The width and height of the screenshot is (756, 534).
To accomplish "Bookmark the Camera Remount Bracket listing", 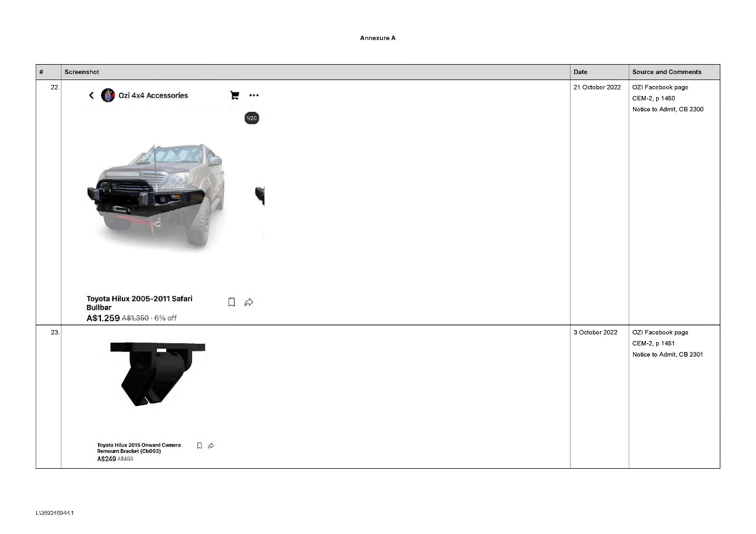I will tap(200, 446).
